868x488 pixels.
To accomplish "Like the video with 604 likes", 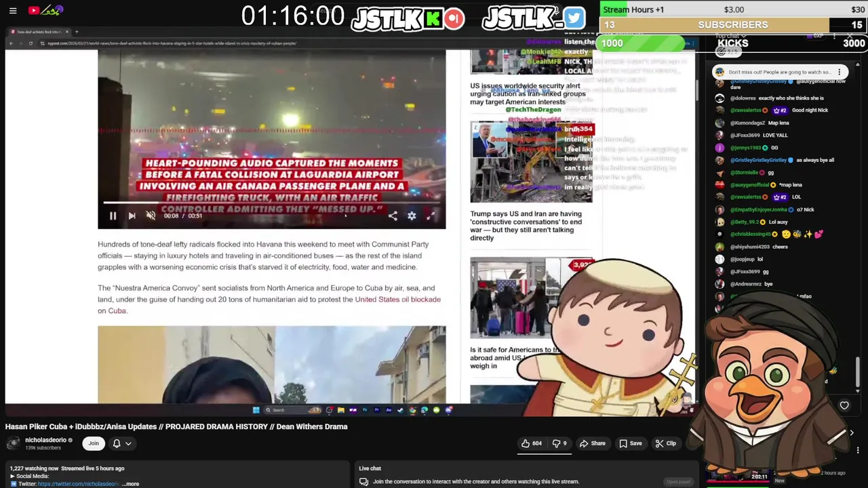I will (x=531, y=443).
